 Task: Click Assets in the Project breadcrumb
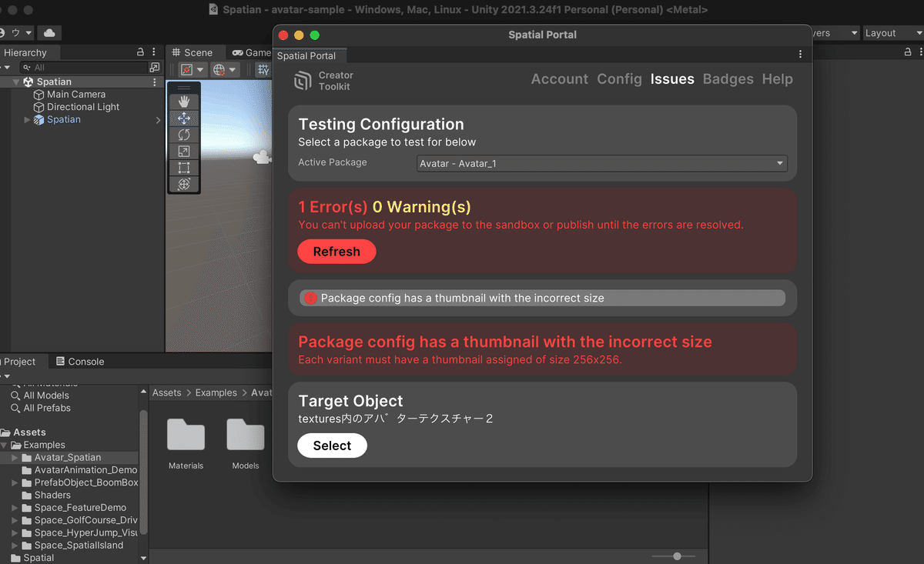167,392
